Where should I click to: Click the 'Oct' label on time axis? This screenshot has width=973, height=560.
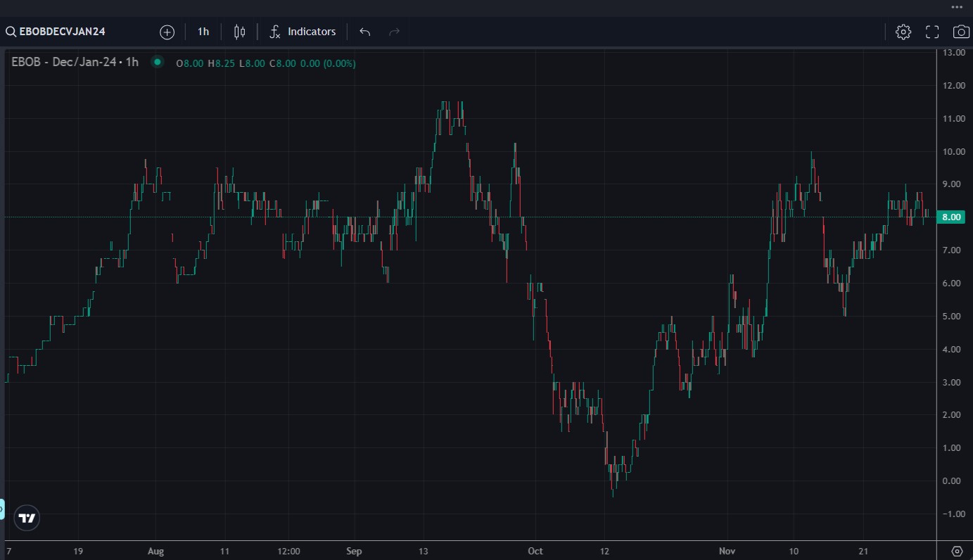pos(535,551)
